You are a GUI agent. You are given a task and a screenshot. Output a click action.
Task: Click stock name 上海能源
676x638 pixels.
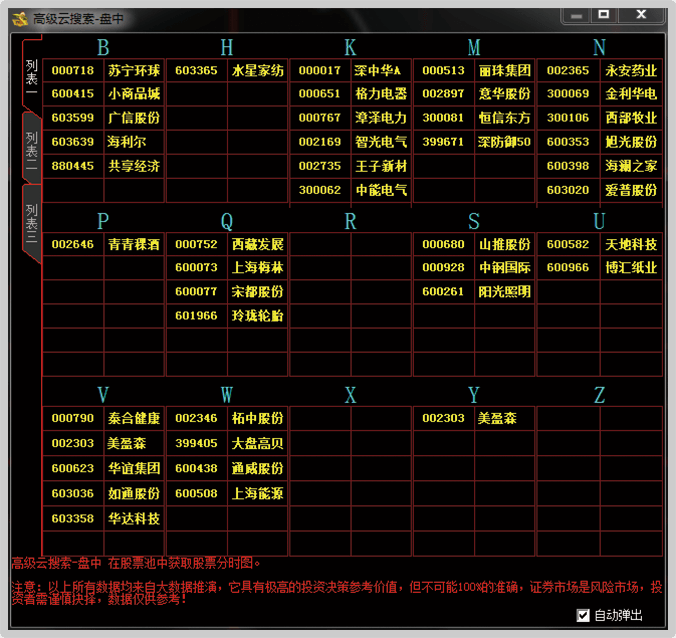(257, 493)
